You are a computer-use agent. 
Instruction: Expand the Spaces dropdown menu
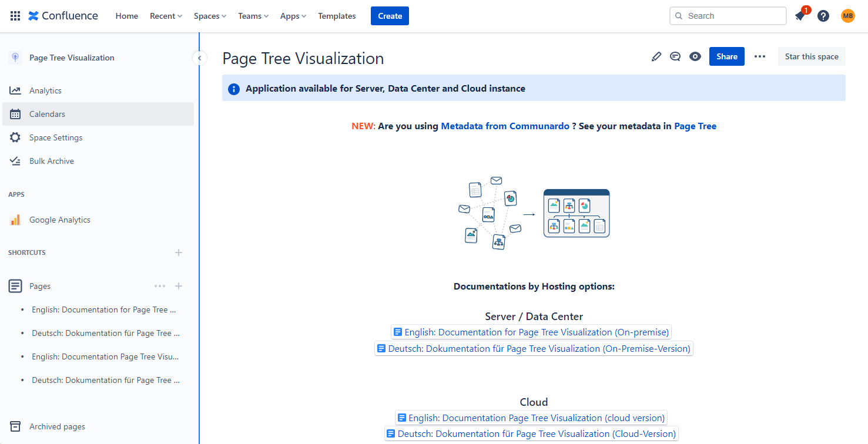210,16
